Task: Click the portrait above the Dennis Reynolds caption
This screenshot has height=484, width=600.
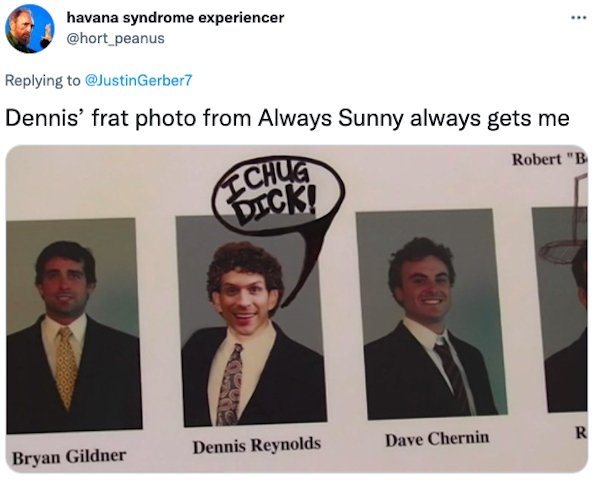Action: coord(246,320)
